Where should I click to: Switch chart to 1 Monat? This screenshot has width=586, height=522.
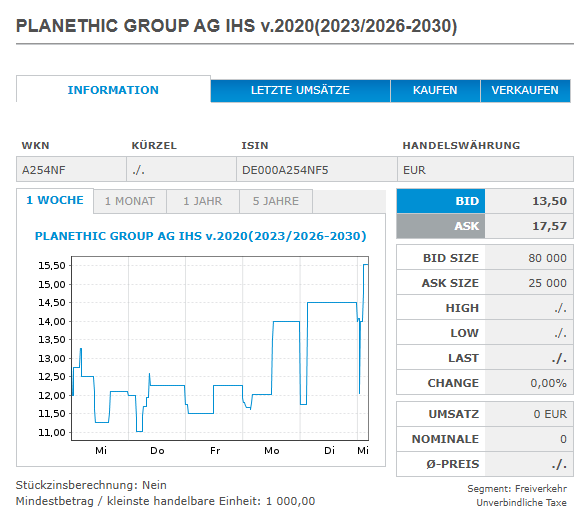click(x=130, y=201)
